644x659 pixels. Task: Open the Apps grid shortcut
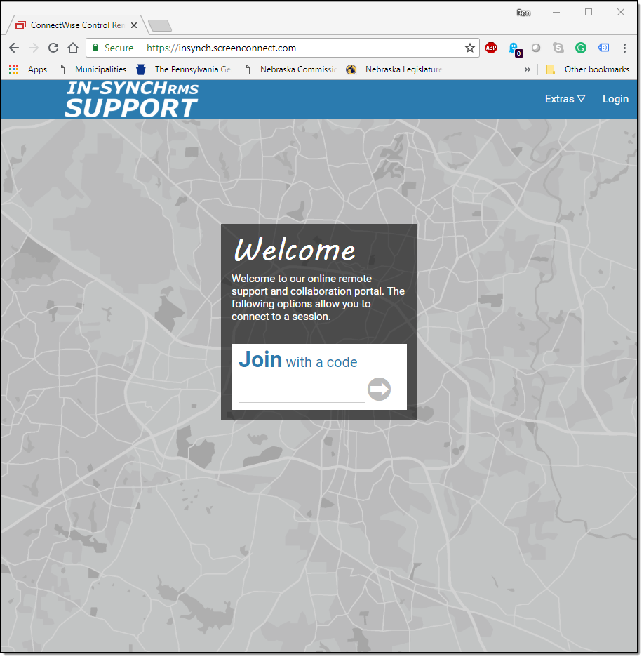coord(28,69)
